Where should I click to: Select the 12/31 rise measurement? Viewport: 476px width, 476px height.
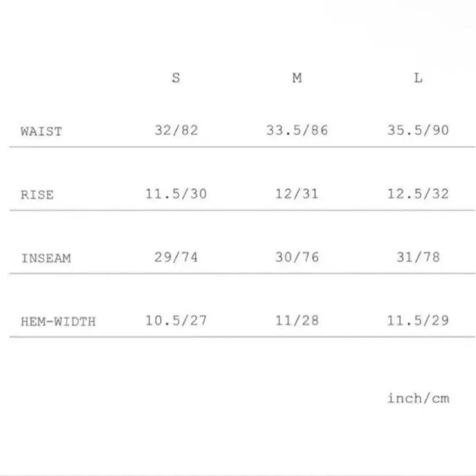point(297,194)
